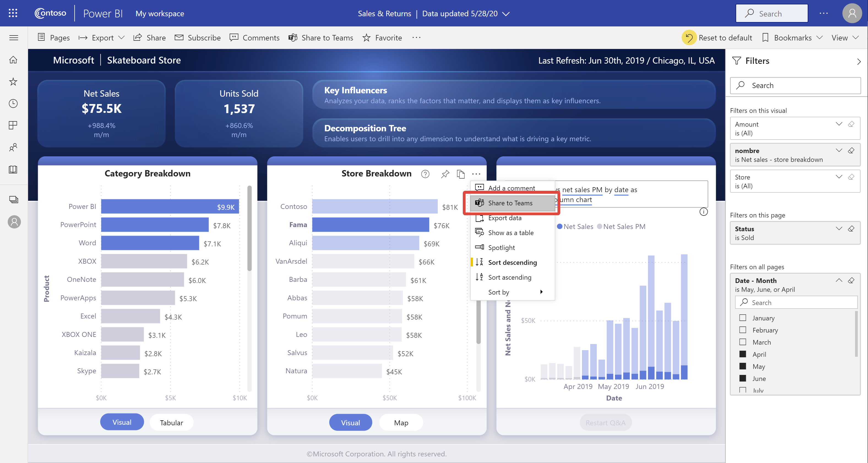Select Show as a table from context menu
Image resolution: width=868 pixels, height=463 pixels.
coord(511,232)
